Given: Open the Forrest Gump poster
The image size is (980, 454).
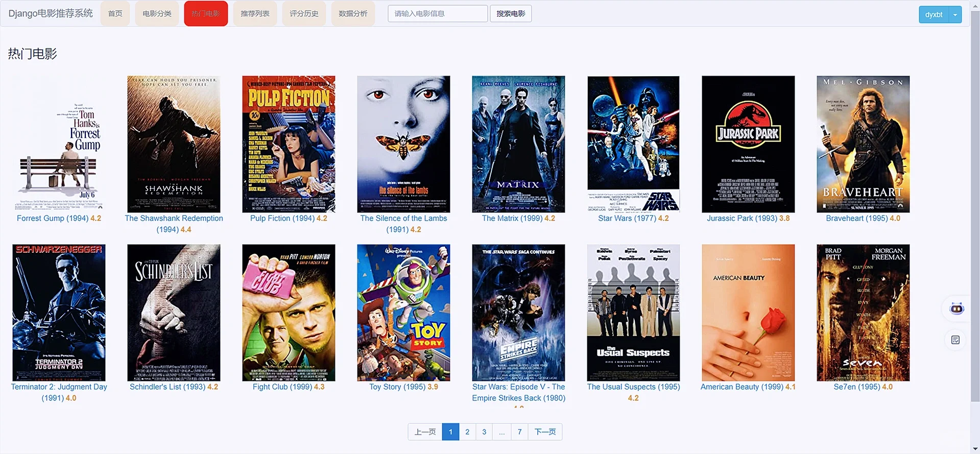Looking at the screenshot, I should coord(59,144).
